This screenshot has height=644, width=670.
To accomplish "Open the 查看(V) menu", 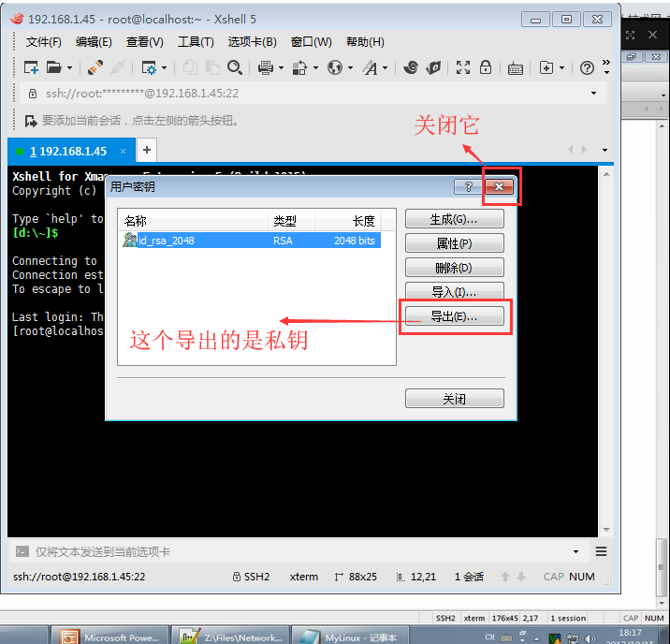I will click(x=144, y=42).
